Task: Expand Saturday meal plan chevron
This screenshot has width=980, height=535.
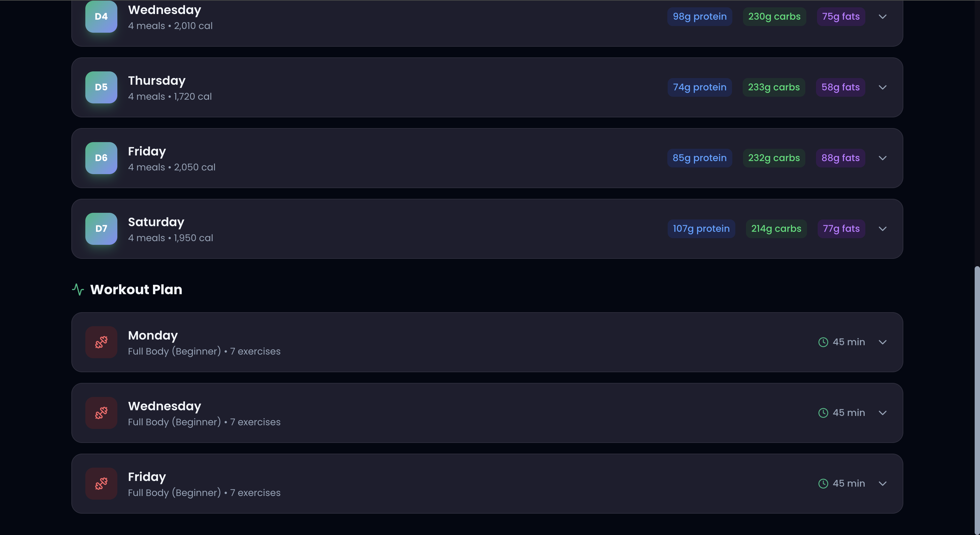Action: (883, 228)
